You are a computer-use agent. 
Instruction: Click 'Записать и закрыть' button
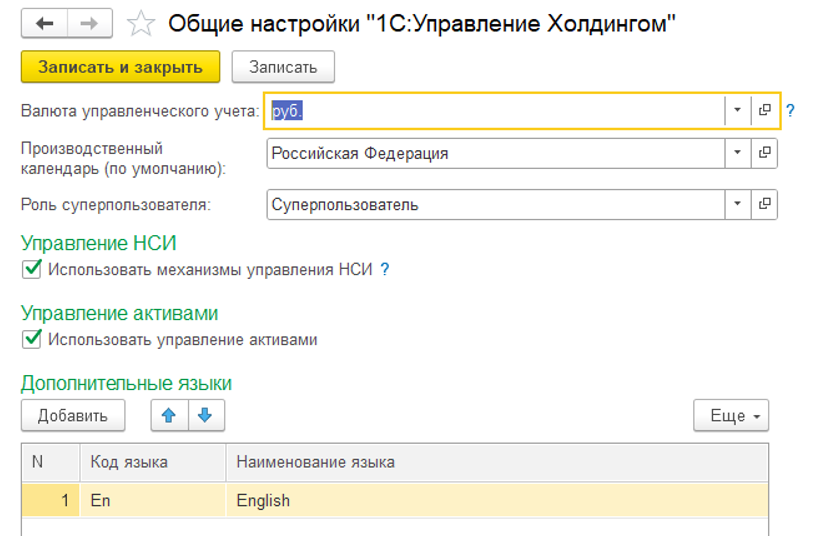120,67
